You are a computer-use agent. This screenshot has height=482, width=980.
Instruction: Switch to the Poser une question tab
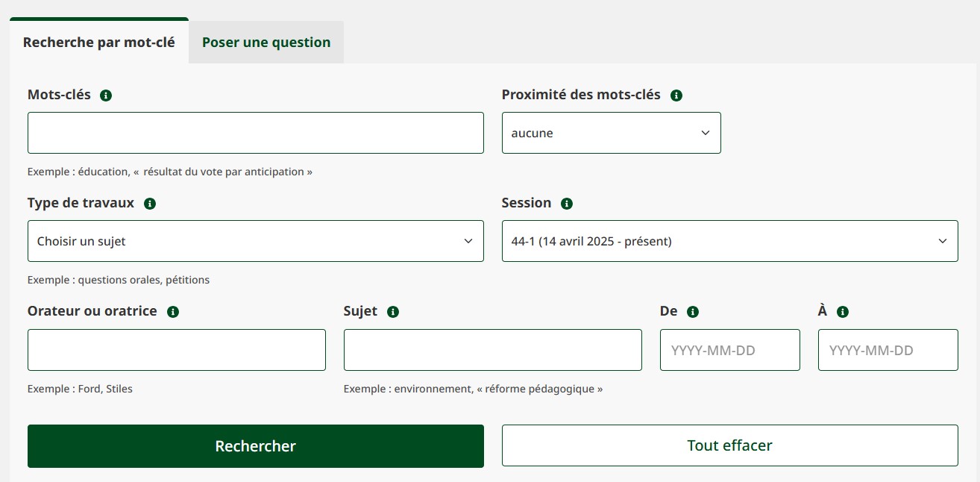pyautogui.click(x=266, y=42)
